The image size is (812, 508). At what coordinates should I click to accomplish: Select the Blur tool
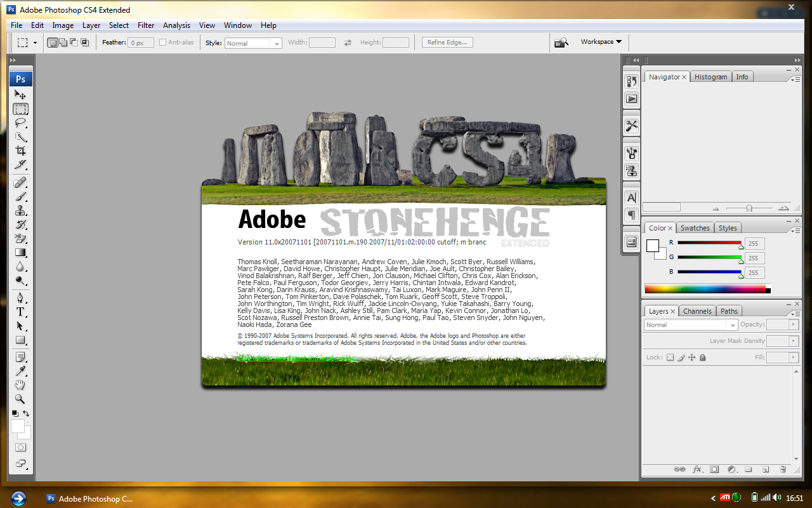point(21,267)
